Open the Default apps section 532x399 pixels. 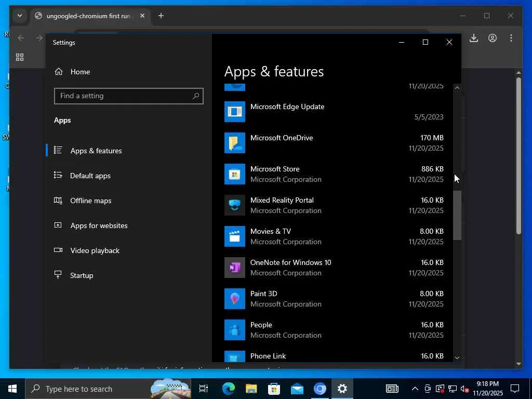tap(90, 176)
